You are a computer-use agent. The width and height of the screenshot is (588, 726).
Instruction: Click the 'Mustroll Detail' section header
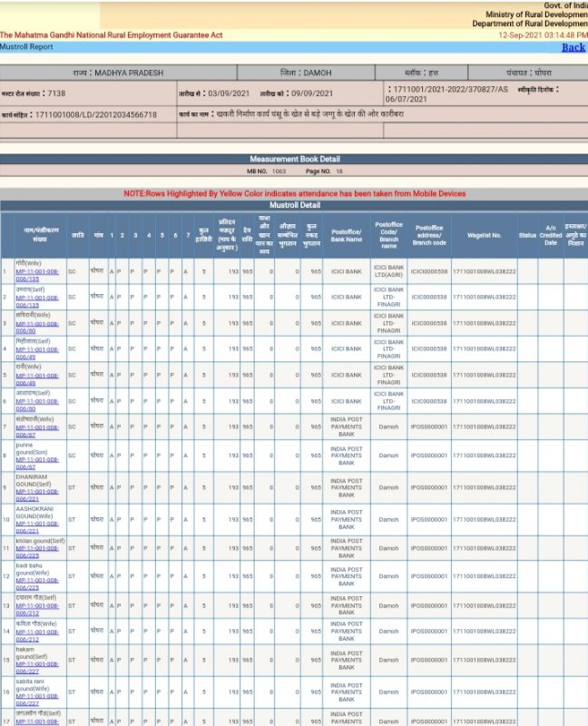tap(294, 205)
